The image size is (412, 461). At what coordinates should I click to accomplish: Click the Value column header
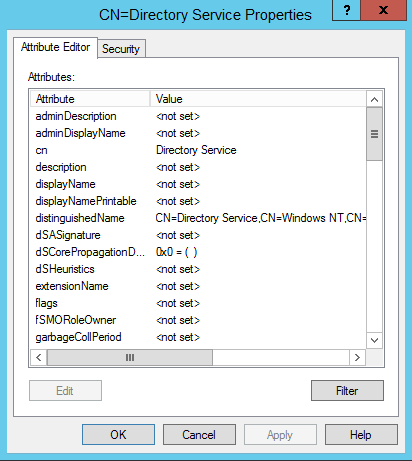258,99
